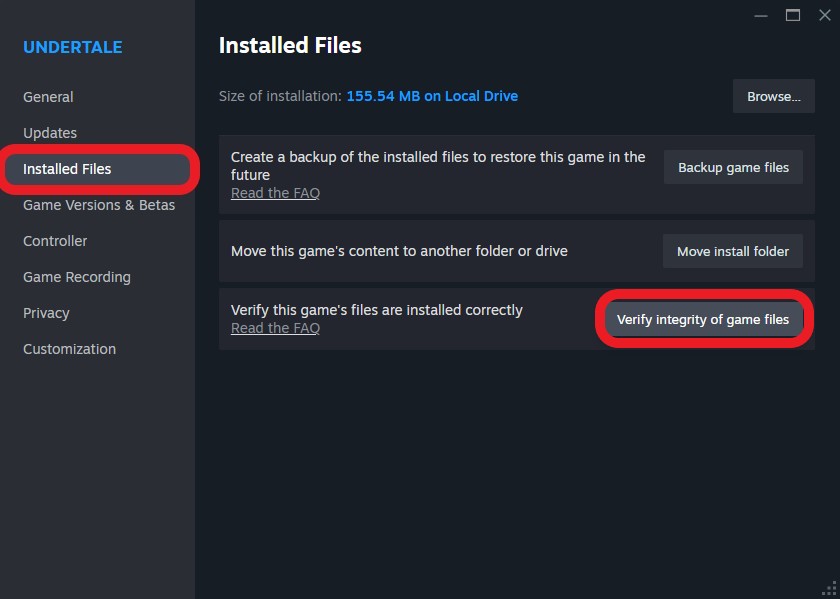Screen dimensions: 840x599
Task: Open Read the FAQ link under verify
Action: click(x=275, y=328)
